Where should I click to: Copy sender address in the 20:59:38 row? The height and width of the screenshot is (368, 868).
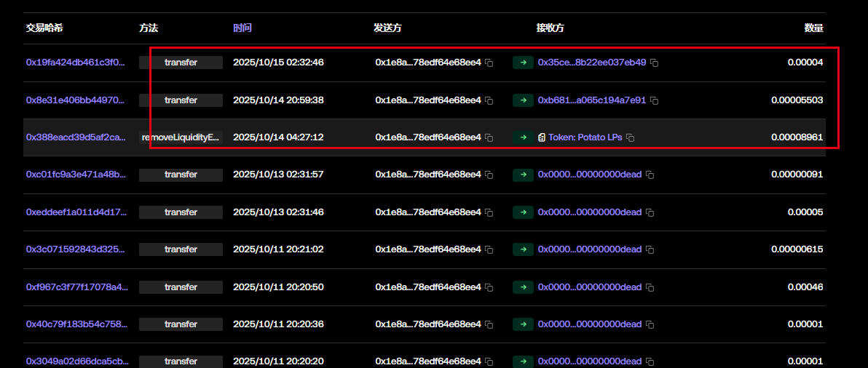coord(489,100)
